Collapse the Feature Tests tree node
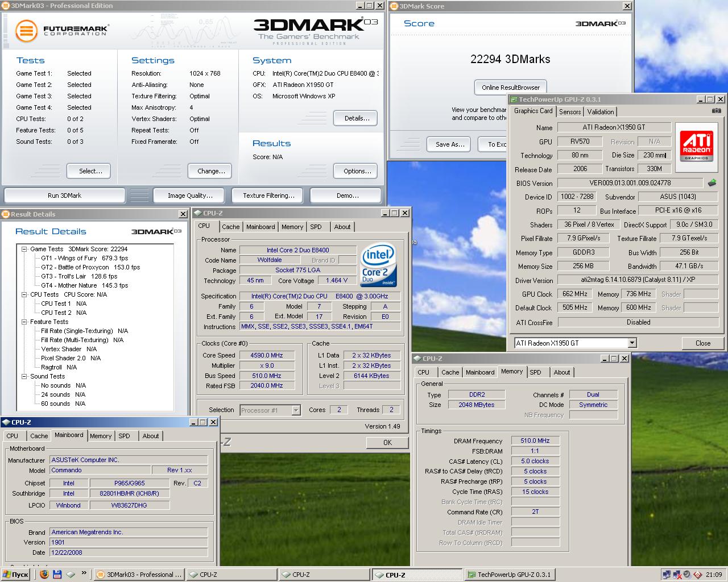728x582 pixels. click(x=24, y=322)
